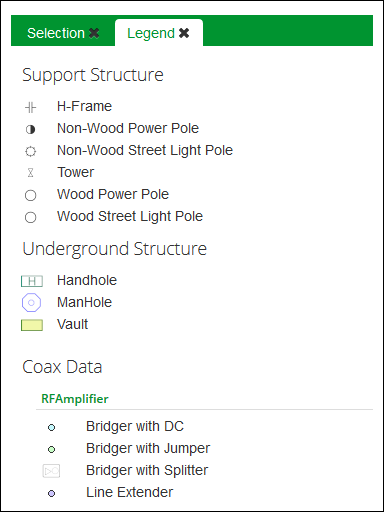
Task: Click the Wood Power Pole circle icon
Action: coord(30,195)
